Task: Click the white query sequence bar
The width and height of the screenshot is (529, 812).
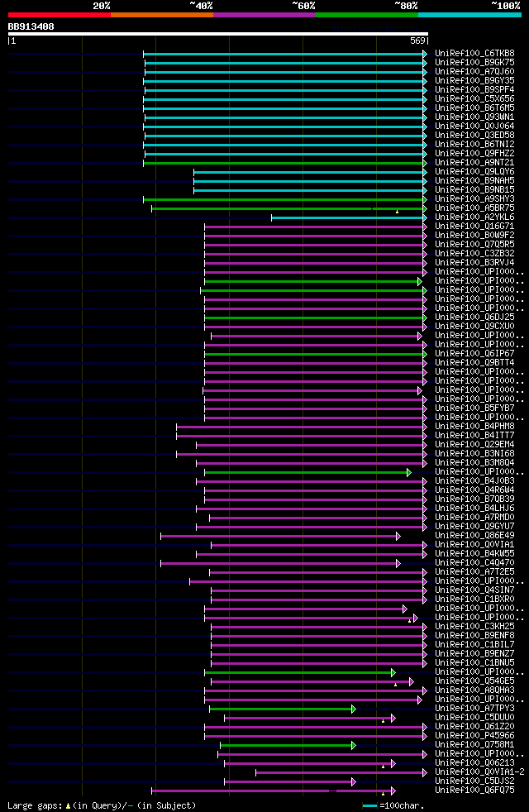Action: (218, 34)
